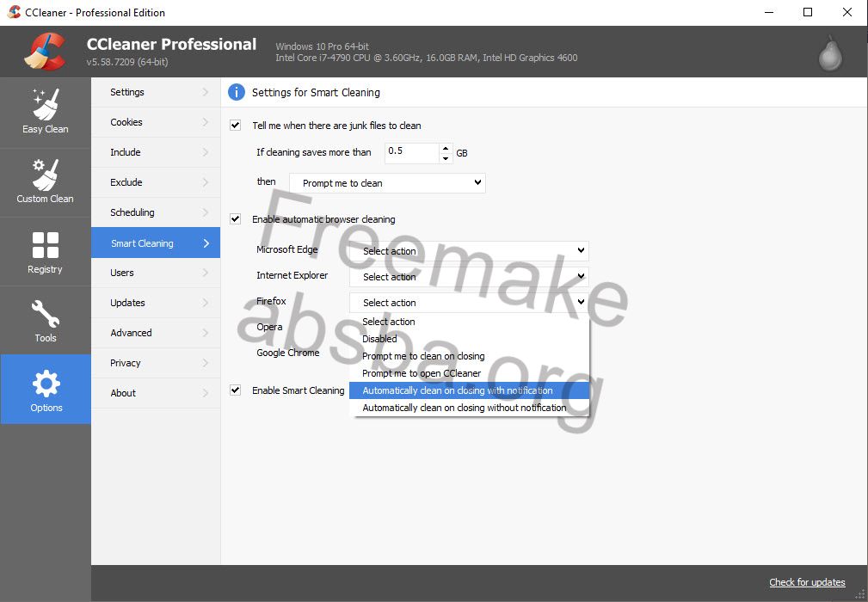Click the 'Internet Explorer' label
Viewport: 868px width, 602px height.
click(x=292, y=275)
